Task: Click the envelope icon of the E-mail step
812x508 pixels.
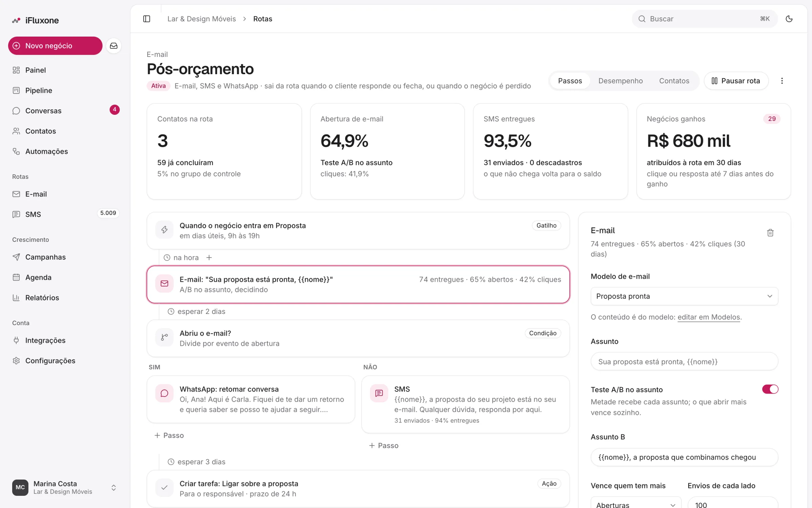Action: pos(164,284)
